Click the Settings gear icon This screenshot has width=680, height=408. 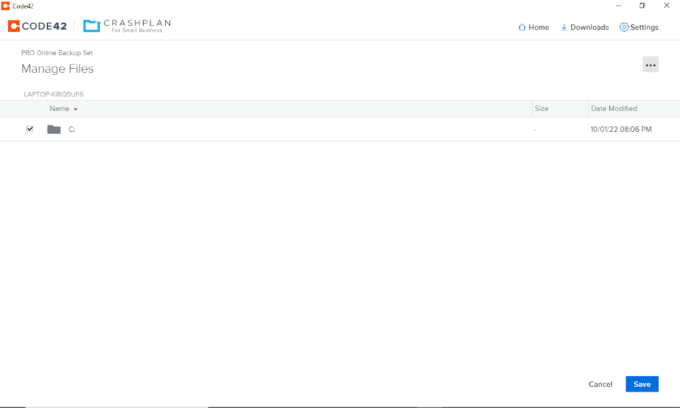coord(624,27)
